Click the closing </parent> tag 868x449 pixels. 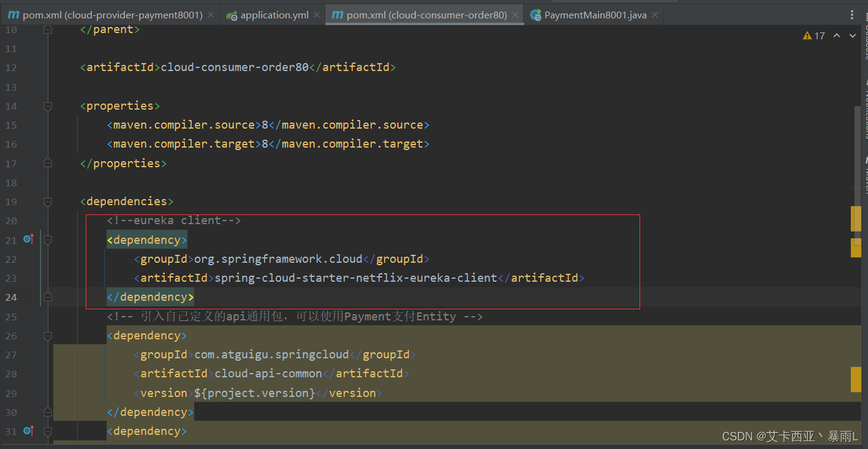point(110,29)
